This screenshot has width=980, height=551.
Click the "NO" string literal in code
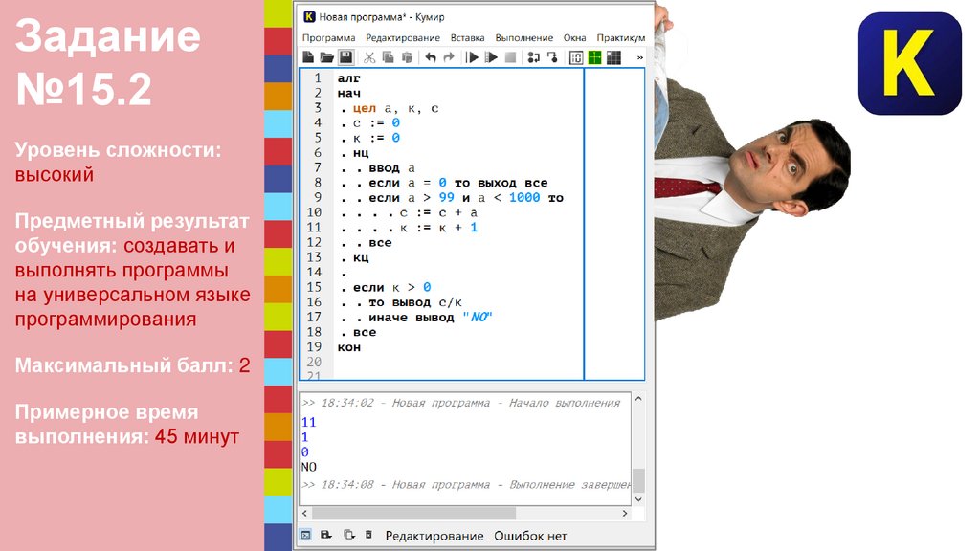pyautogui.click(x=478, y=318)
